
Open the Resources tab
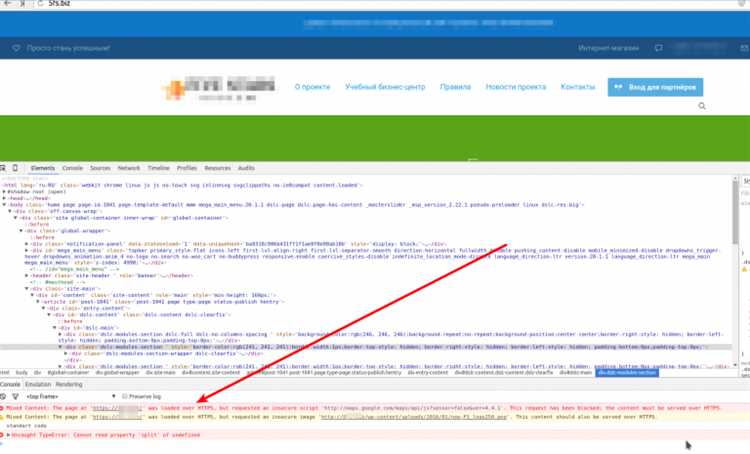(218, 168)
